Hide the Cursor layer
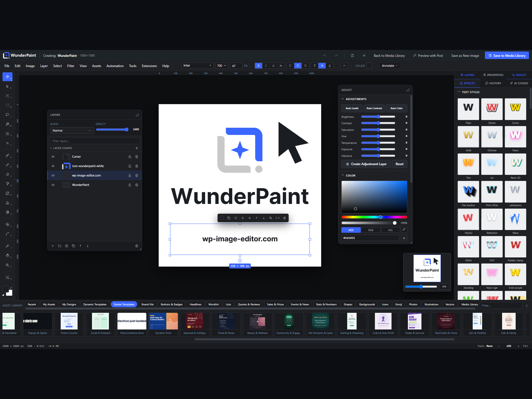The width and height of the screenshot is (532, 399). 53,157
